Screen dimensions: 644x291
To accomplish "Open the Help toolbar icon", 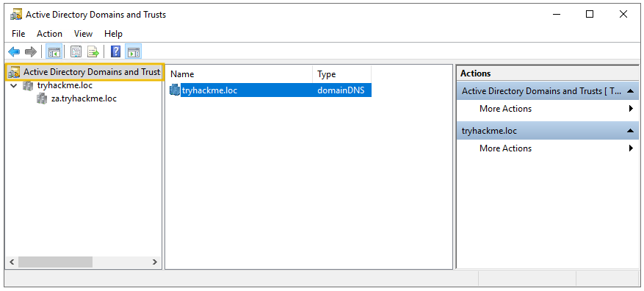I will click(116, 51).
